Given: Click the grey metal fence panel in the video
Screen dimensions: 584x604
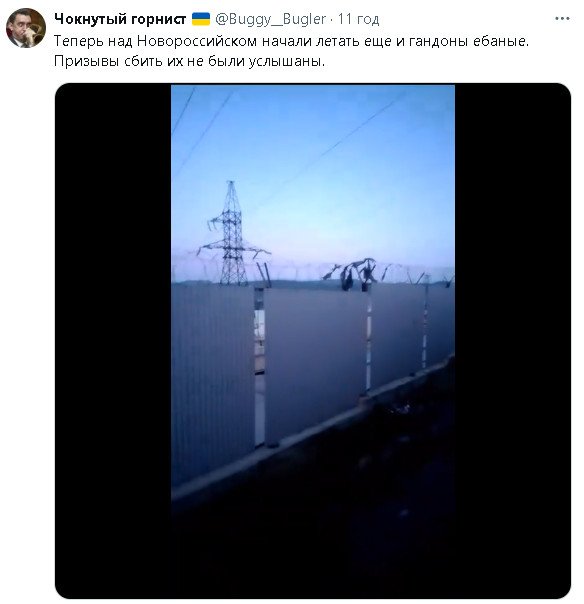Looking at the screenshot, I should 314,362.
